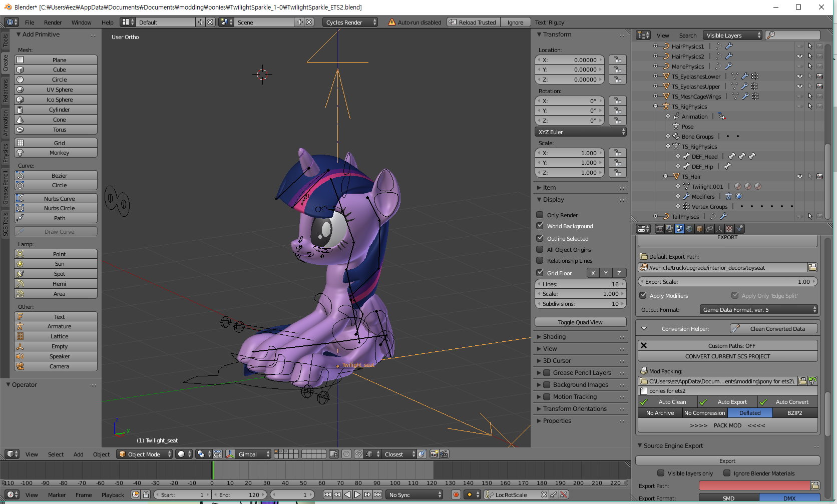Click the DEF_Head bone icon

tap(686, 156)
